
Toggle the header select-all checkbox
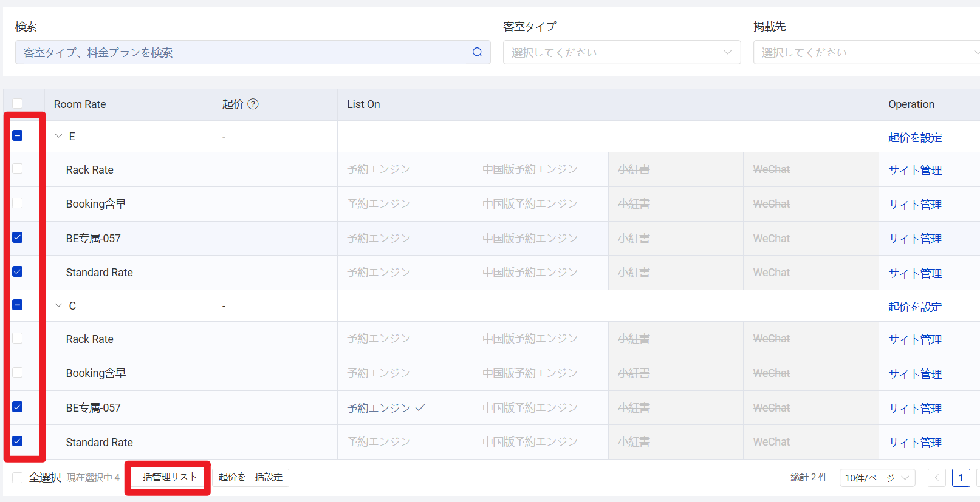[x=18, y=104]
